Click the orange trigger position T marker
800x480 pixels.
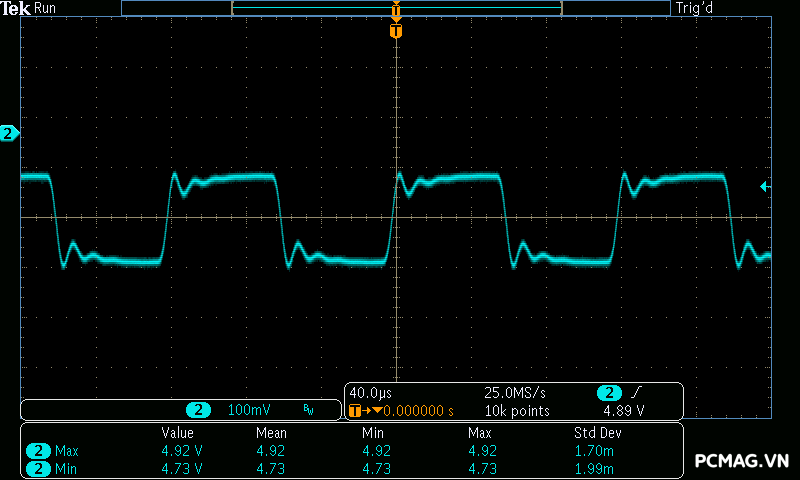click(396, 31)
